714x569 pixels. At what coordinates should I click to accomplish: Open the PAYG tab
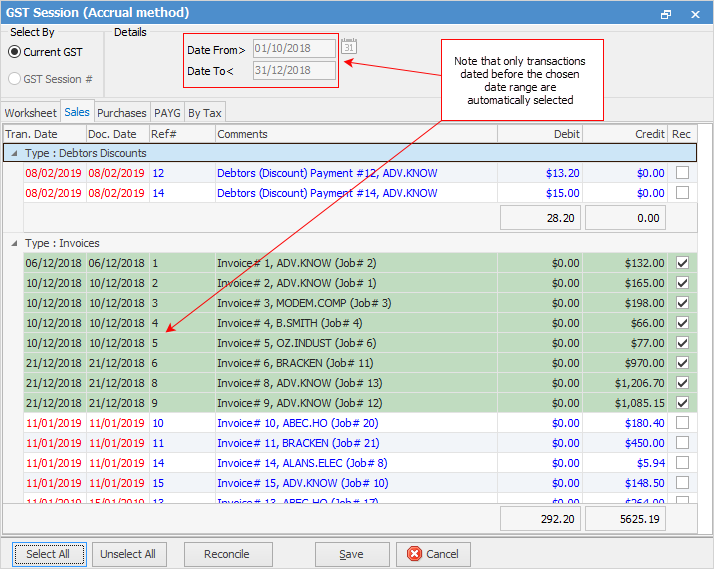(x=167, y=113)
